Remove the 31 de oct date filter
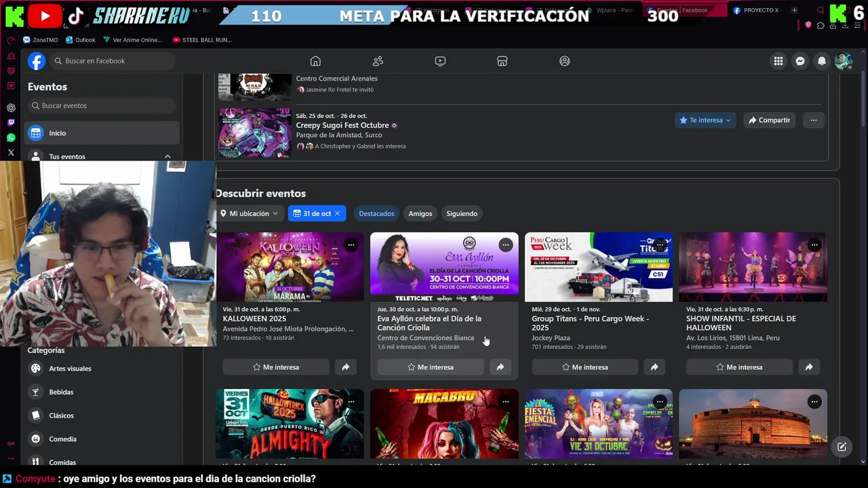The height and width of the screenshot is (488, 868). pos(337,213)
